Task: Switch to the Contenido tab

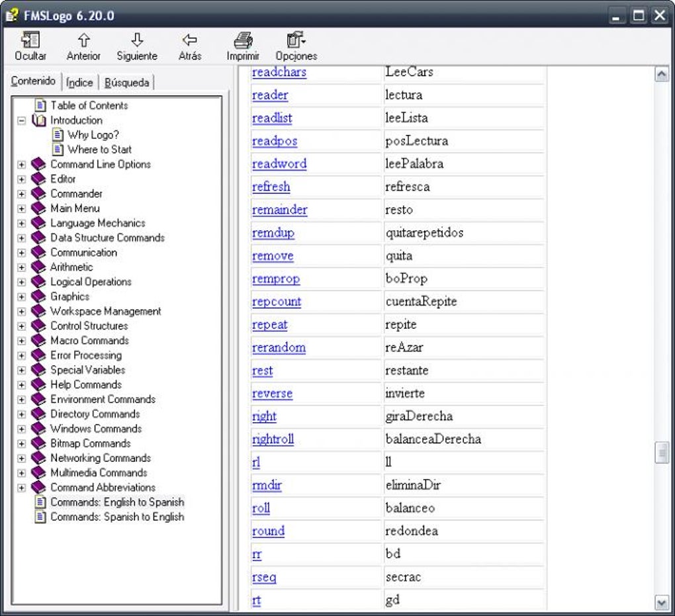Action: click(x=33, y=81)
